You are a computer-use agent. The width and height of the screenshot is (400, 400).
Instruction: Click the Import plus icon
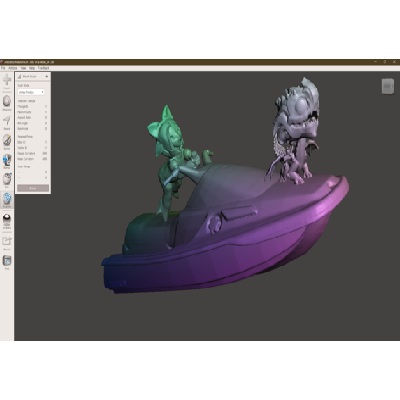7,80
